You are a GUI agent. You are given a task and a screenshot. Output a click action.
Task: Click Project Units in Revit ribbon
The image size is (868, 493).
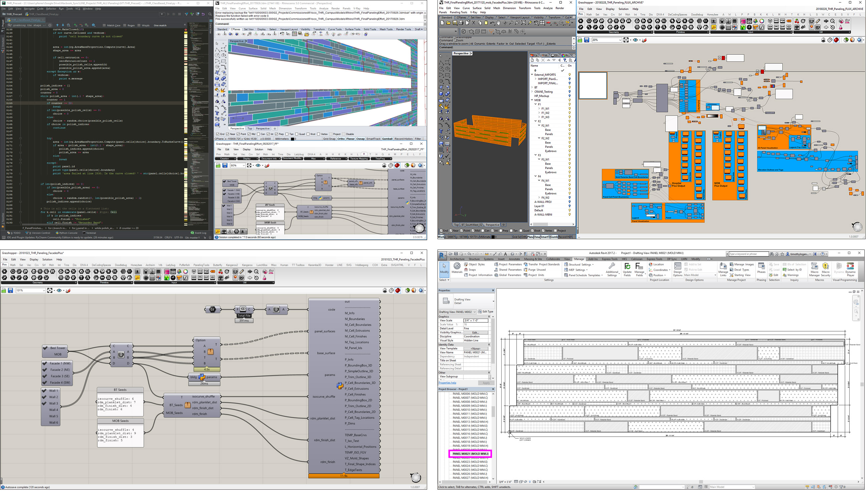coord(534,275)
